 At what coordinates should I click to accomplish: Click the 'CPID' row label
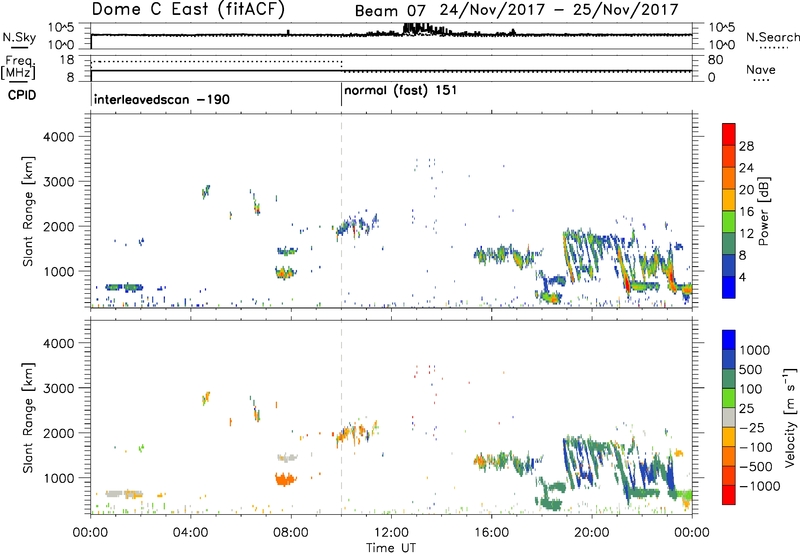coord(22,95)
